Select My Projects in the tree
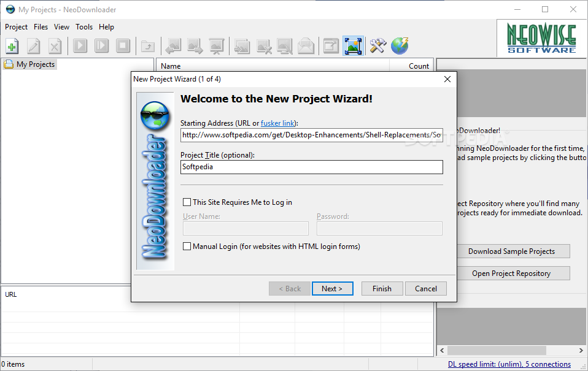This screenshot has height=371, width=588. tap(30, 64)
